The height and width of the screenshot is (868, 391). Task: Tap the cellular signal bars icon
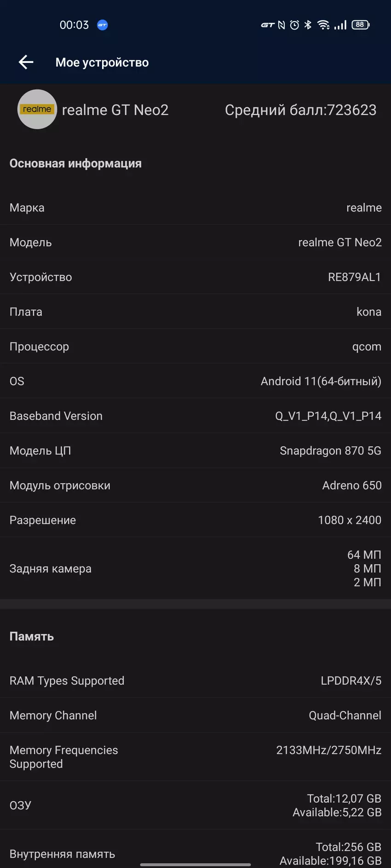point(340,25)
